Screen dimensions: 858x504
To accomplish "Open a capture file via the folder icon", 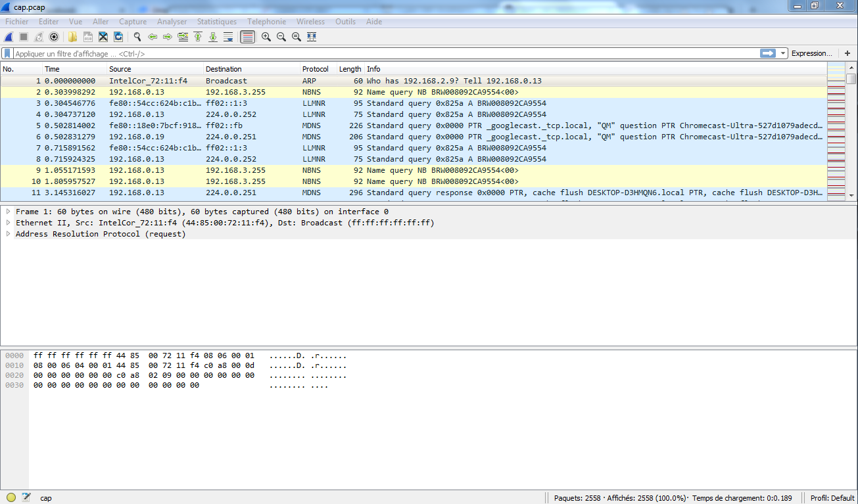I will click(72, 37).
